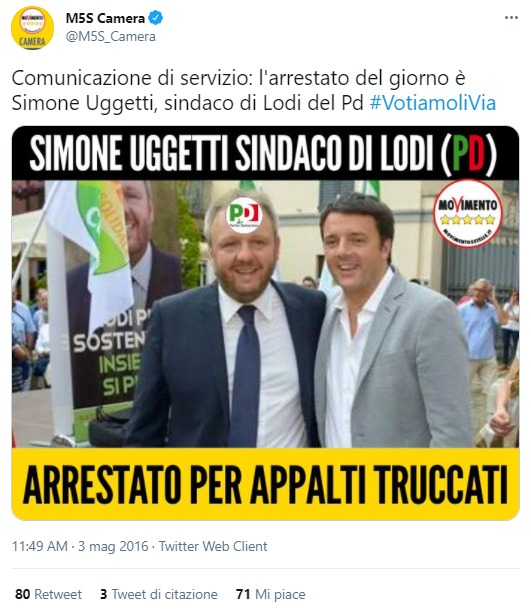Open the 11:49 AM tweet timestamp

pos(39,546)
